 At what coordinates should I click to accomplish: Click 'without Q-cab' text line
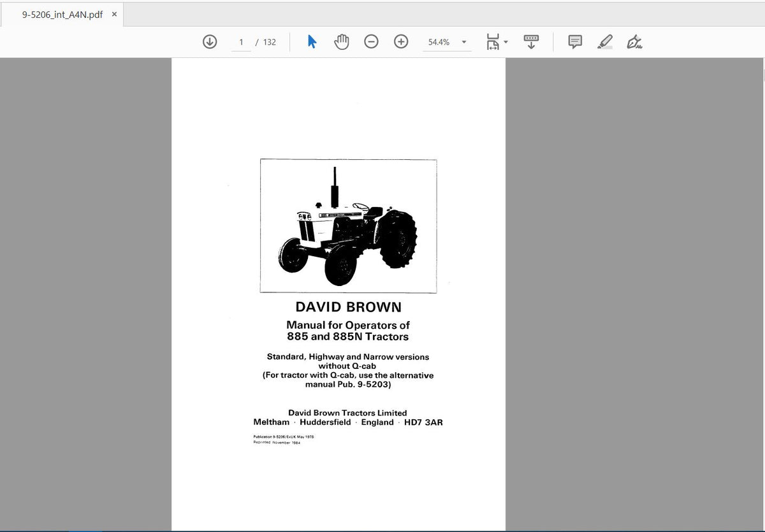(347, 366)
